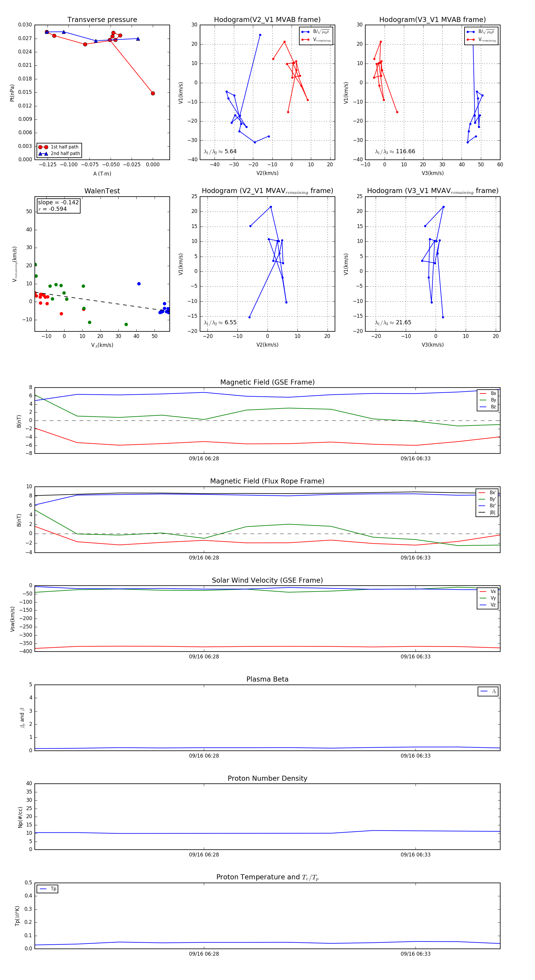Click the λ1/λ3 ≈ 21.65 annotation
The width and height of the screenshot is (535, 980).
(393, 323)
